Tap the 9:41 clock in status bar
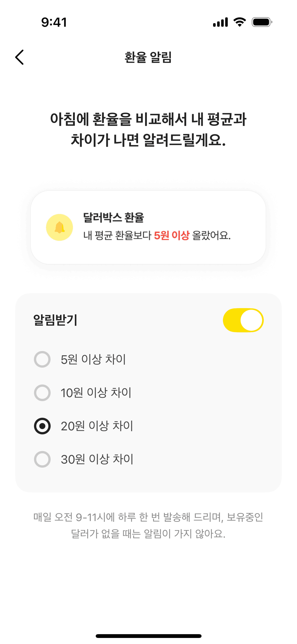The height and width of the screenshot is (644, 297). tap(54, 22)
